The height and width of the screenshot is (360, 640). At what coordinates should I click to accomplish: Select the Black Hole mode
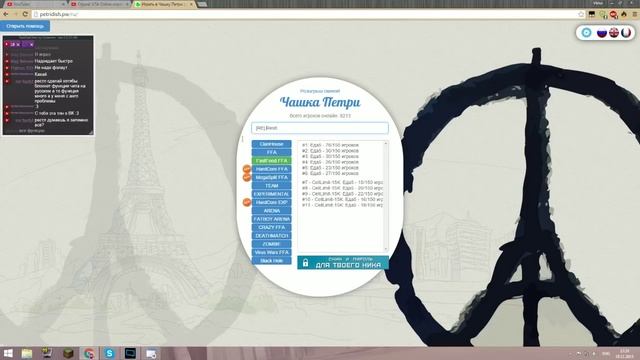[271, 260]
